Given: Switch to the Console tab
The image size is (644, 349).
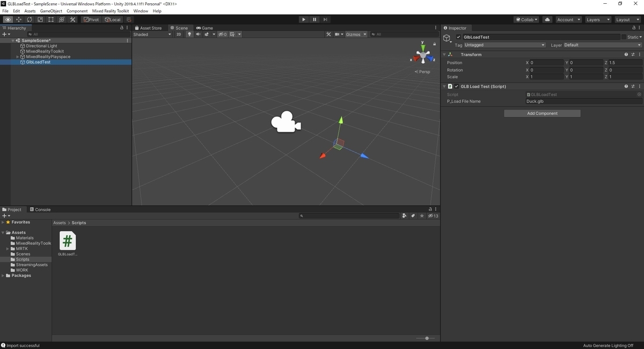Looking at the screenshot, I should click(40, 210).
